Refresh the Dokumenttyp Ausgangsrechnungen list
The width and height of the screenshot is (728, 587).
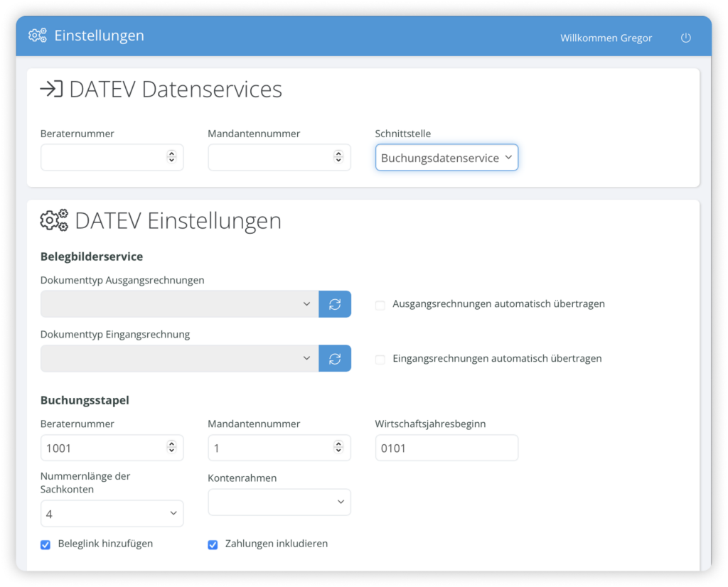point(335,303)
